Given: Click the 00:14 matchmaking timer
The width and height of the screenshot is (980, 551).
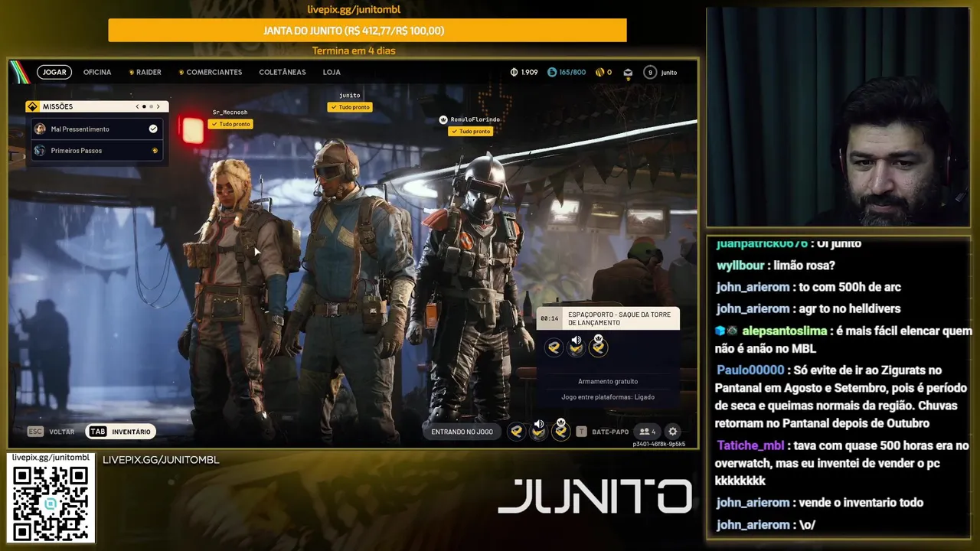Looking at the screenshot, I should [549, 318].
